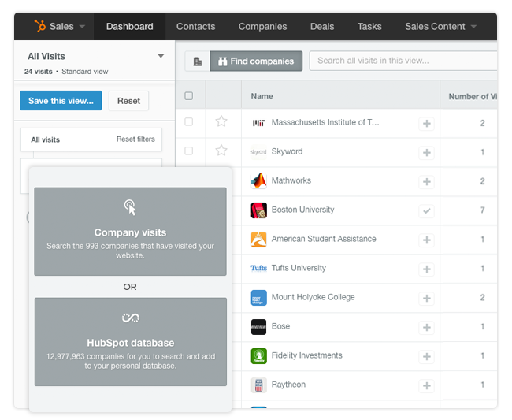This screenshot has width=512, height=420.
Task: Open the Bose company name
Action: tap(281, 326)
